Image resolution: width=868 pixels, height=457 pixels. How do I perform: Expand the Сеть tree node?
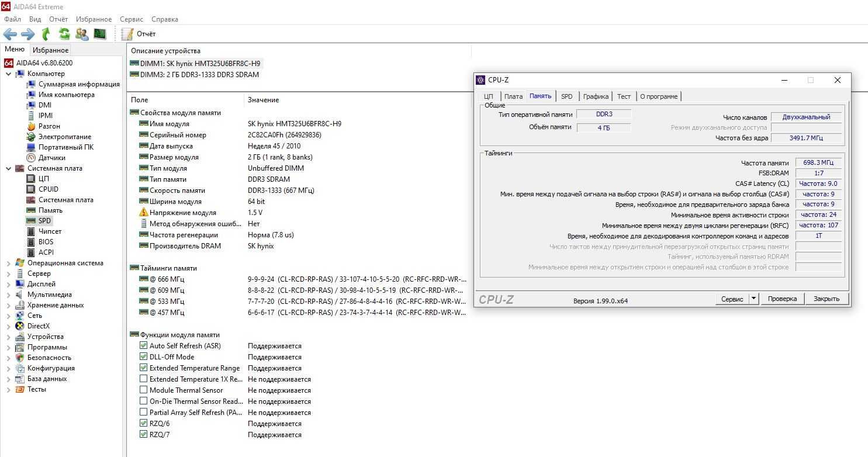coord(8,316)
